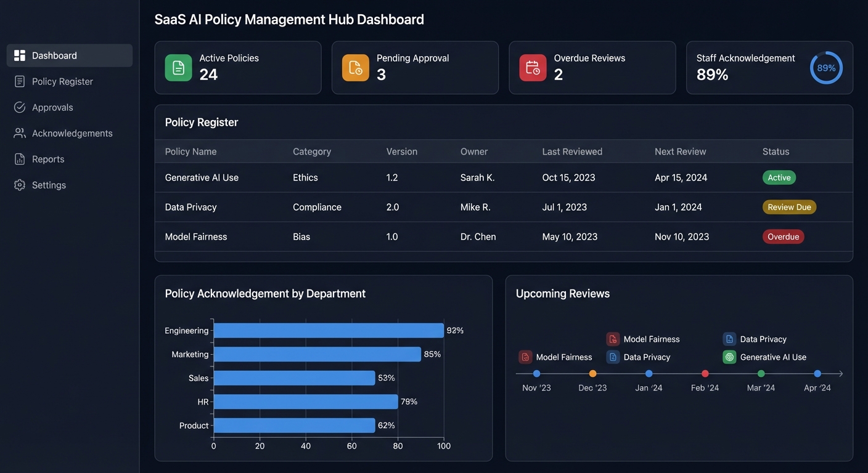This screenshot has height=473, width=868.
Task: Click the Approvals checkmark icon
Action: (19, 107)
